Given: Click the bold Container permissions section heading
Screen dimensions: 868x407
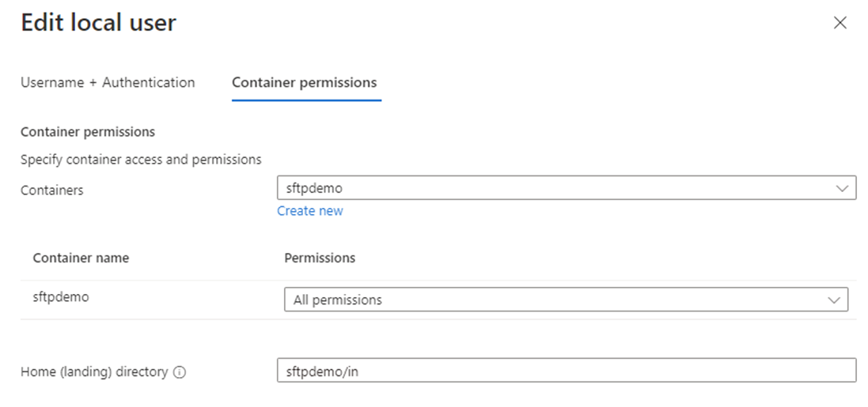Looking at the screenshot, I should (88, 132).
